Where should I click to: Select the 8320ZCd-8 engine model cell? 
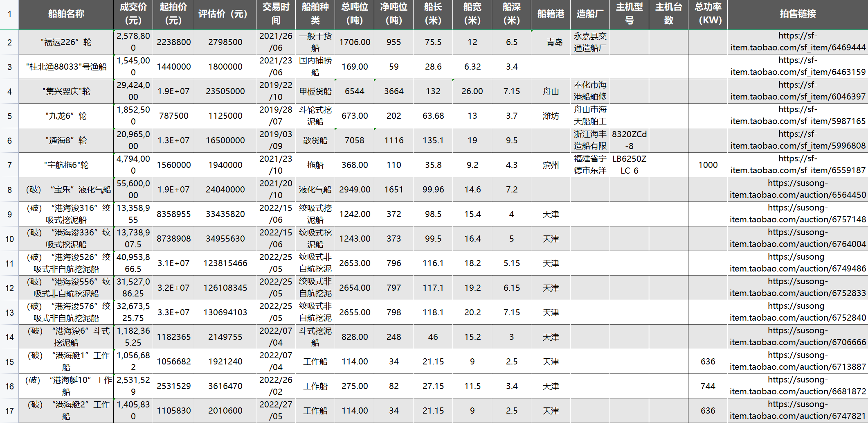[x=629, y=140]
